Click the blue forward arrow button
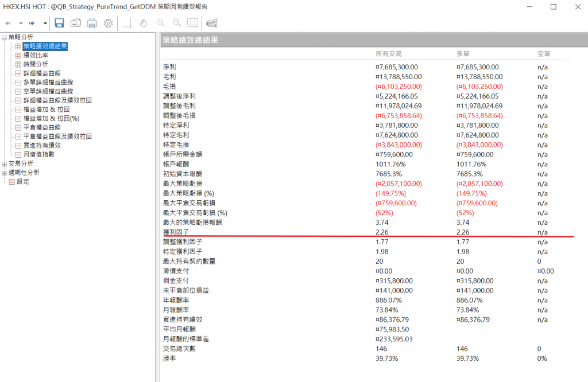 point(33,23)
